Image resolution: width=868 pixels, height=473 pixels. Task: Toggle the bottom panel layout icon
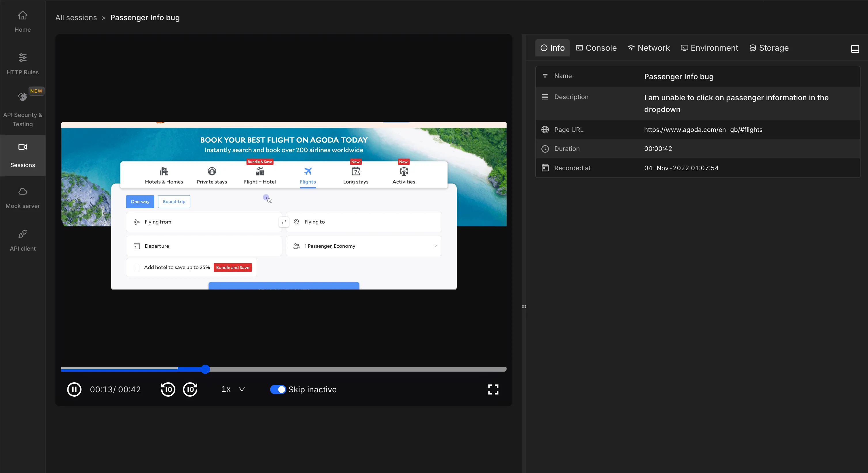pyautogui.click(x=855, y=49)
